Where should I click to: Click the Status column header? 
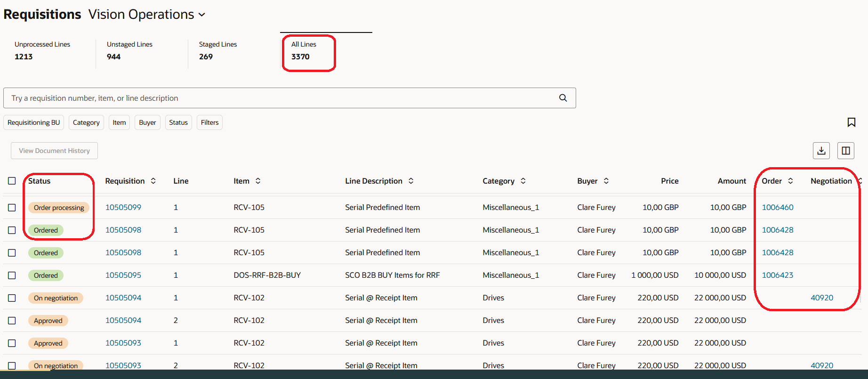[x=39, y=181]
